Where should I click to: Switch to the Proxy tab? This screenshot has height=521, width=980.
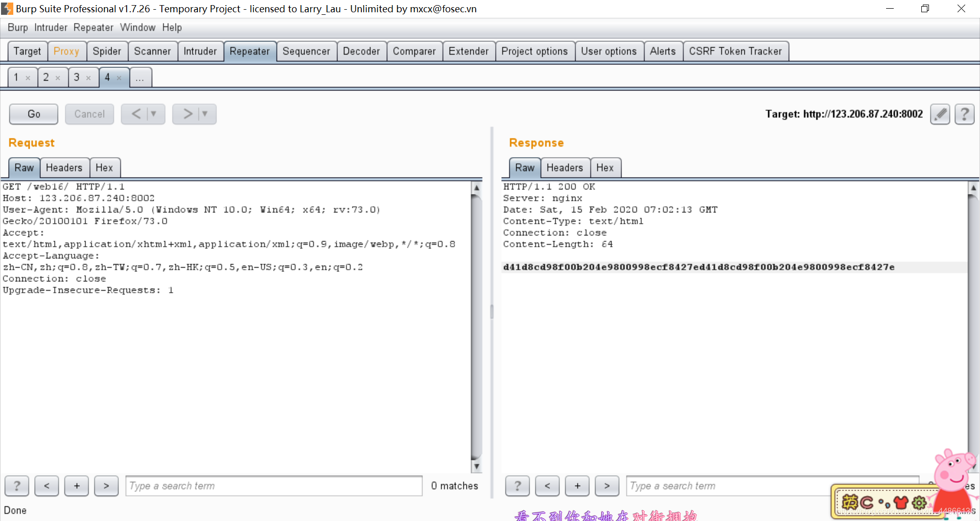66,51
